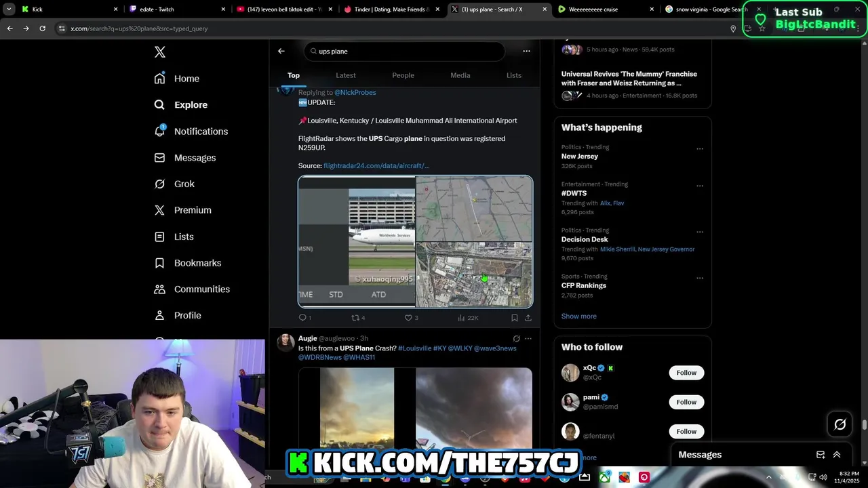
Task: Expand the Messages drawer
Action: [x=837, y=455]
